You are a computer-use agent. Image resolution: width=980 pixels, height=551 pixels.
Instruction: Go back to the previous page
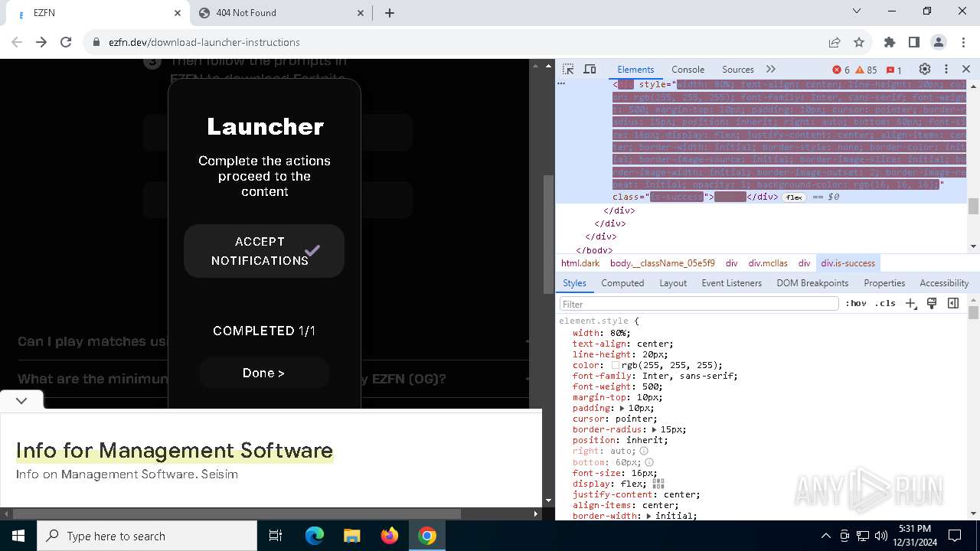point(17,42)
